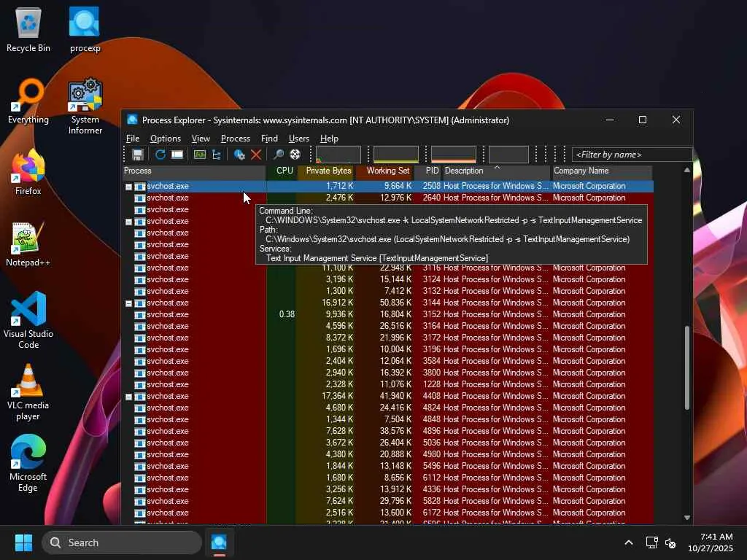Open the View menu
The height and width of the screenshot is (560, 747).
click(201, 139)
